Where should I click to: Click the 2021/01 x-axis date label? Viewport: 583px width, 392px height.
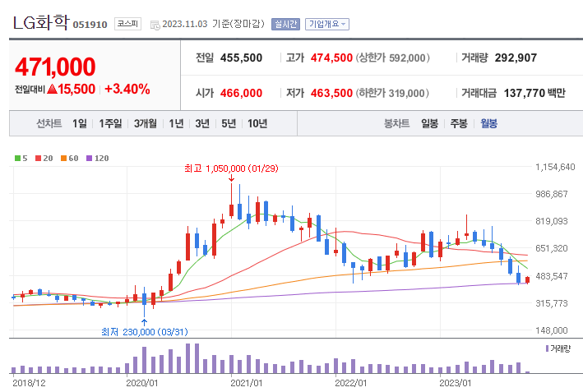[x=247, y=383]
